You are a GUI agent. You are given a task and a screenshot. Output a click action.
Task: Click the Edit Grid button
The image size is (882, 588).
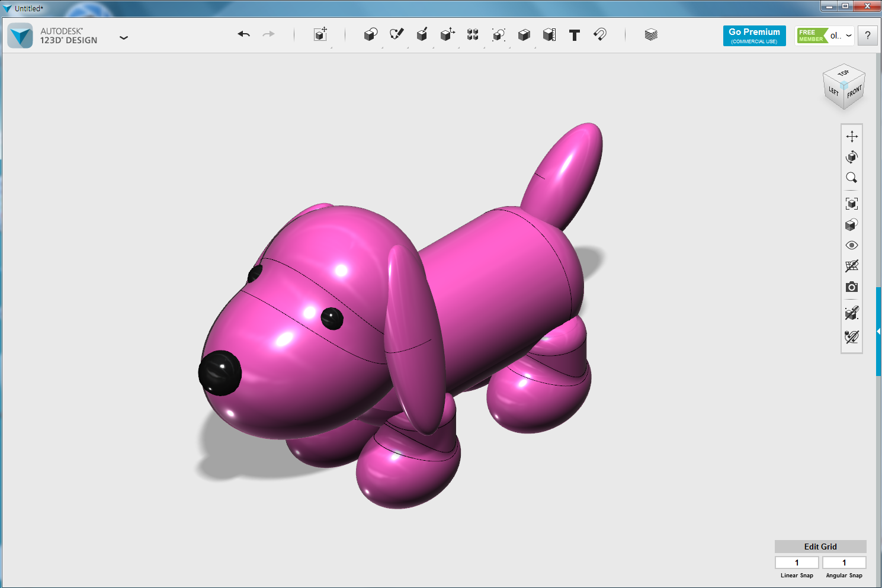click(x=820, y=547)
